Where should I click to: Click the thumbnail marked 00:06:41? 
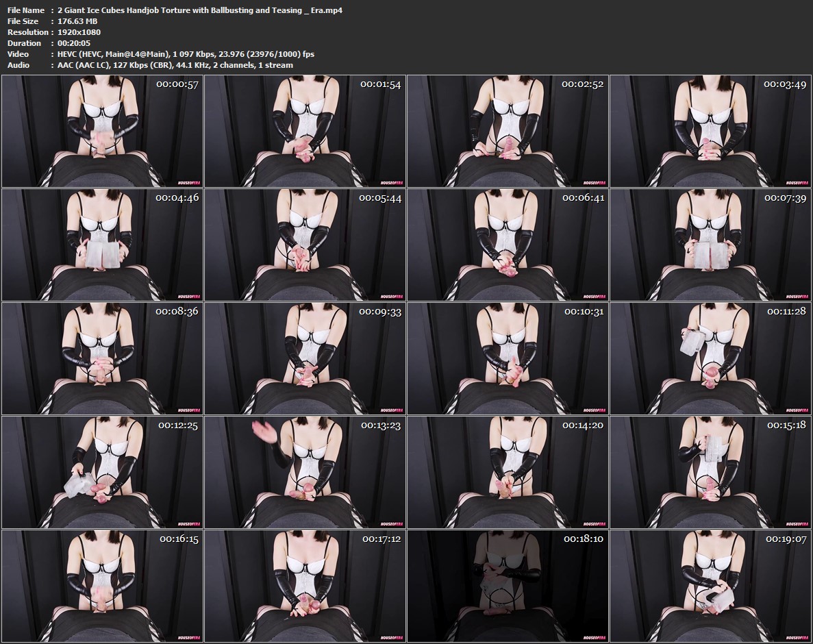(x=508, y=245)
